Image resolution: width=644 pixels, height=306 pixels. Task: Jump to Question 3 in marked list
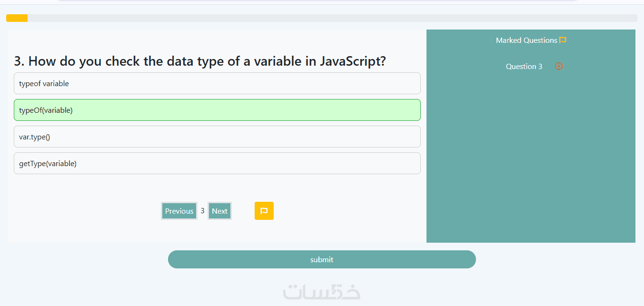[x=524, y=67]
